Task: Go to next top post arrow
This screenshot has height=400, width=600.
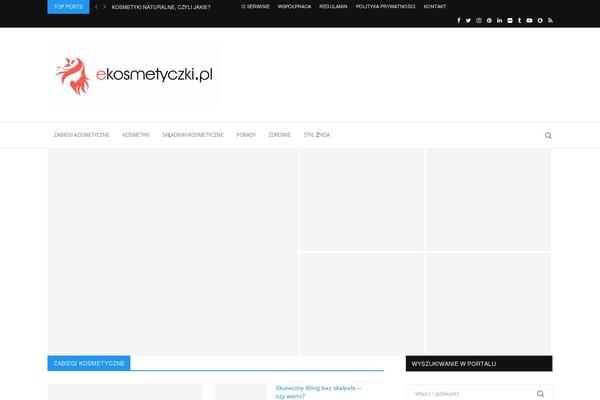Action: [x=104, y=7]
